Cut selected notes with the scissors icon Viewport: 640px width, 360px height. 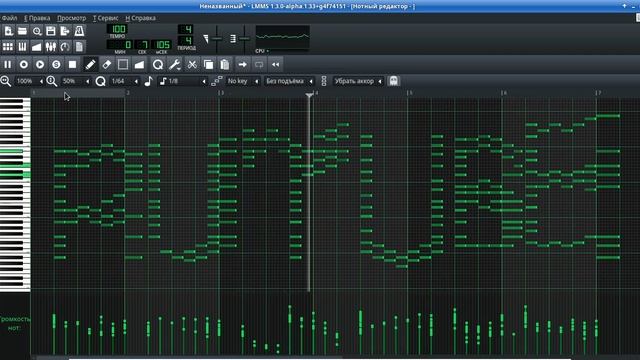point(192,64)
